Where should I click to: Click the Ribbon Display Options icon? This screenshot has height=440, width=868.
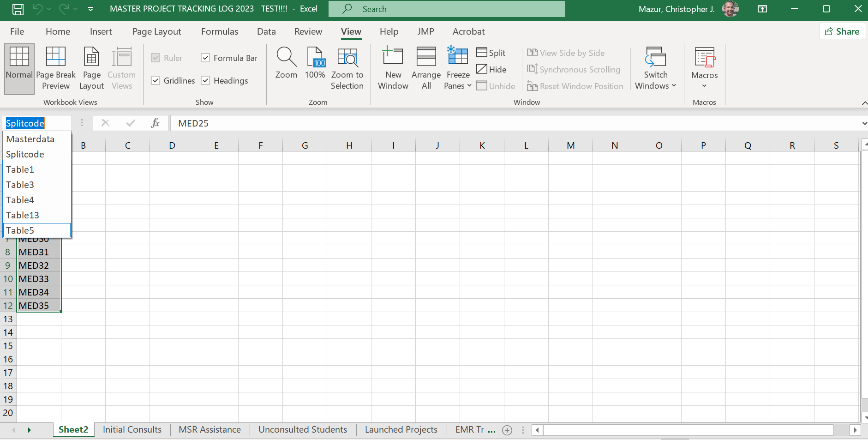762,9
